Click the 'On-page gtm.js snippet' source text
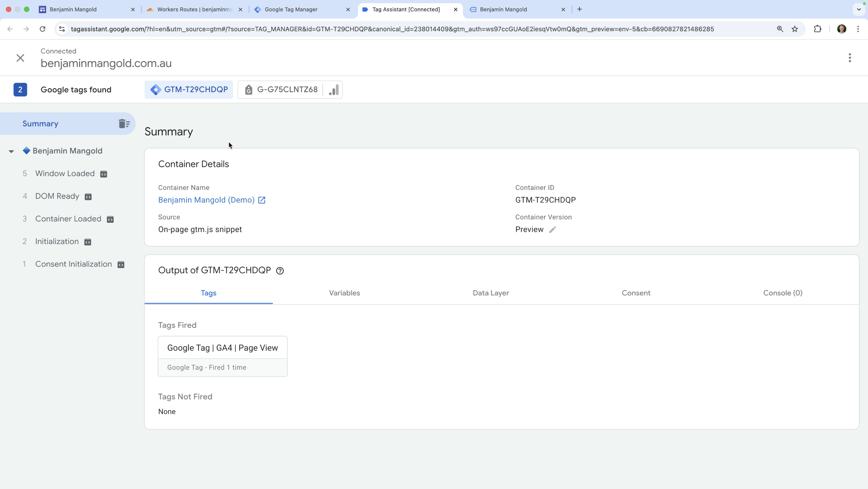Screen dimensions: 868x489 point(200,229)
